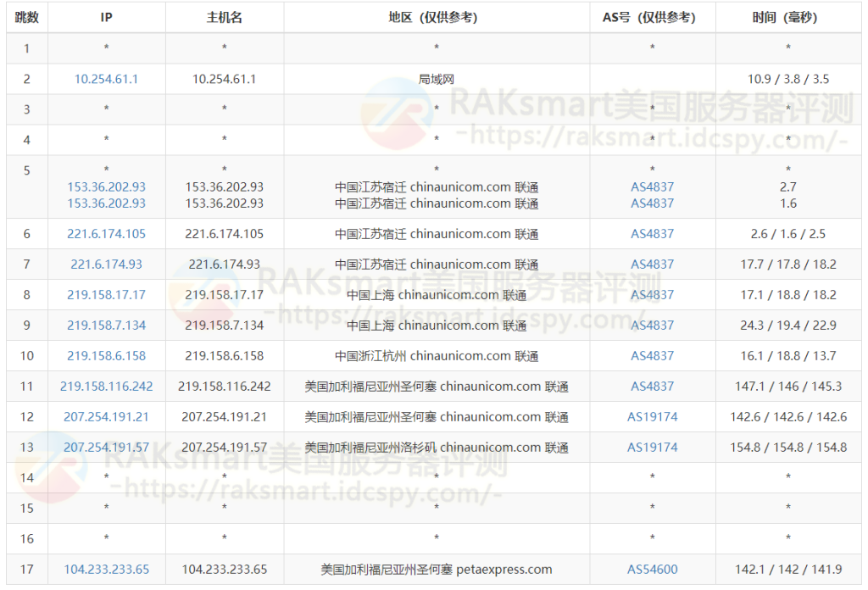The height and width of the screenshot is (590, 868).
Task: Select hostname cell 219.158.7.134
Action: coord(224,326)
